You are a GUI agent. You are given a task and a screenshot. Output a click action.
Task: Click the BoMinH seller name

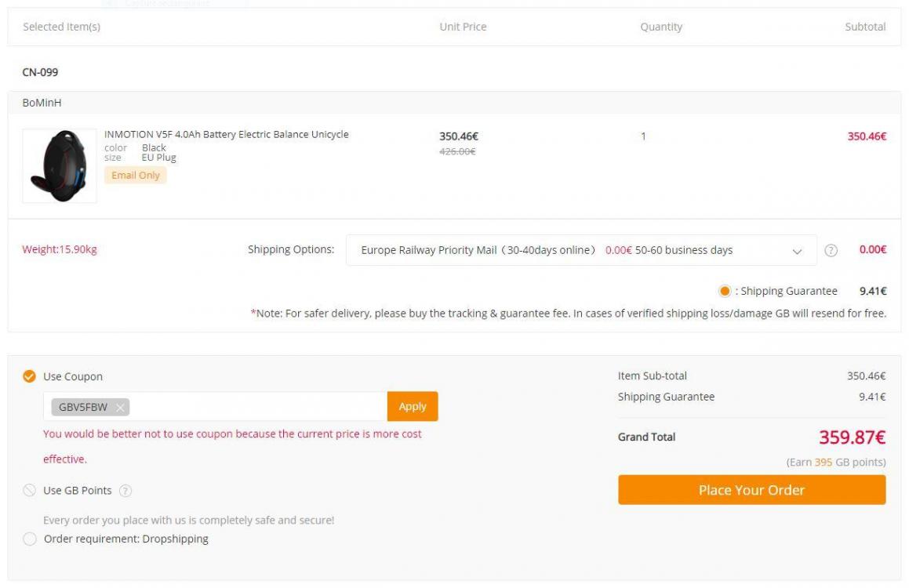42,103
